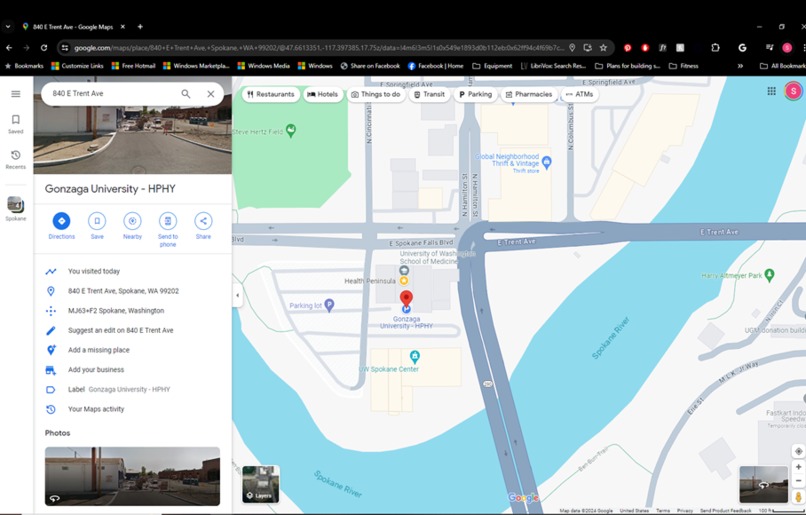This screenshot has width=806, height=515.
Task: Show your location on the map
Action: coord(798,451)
